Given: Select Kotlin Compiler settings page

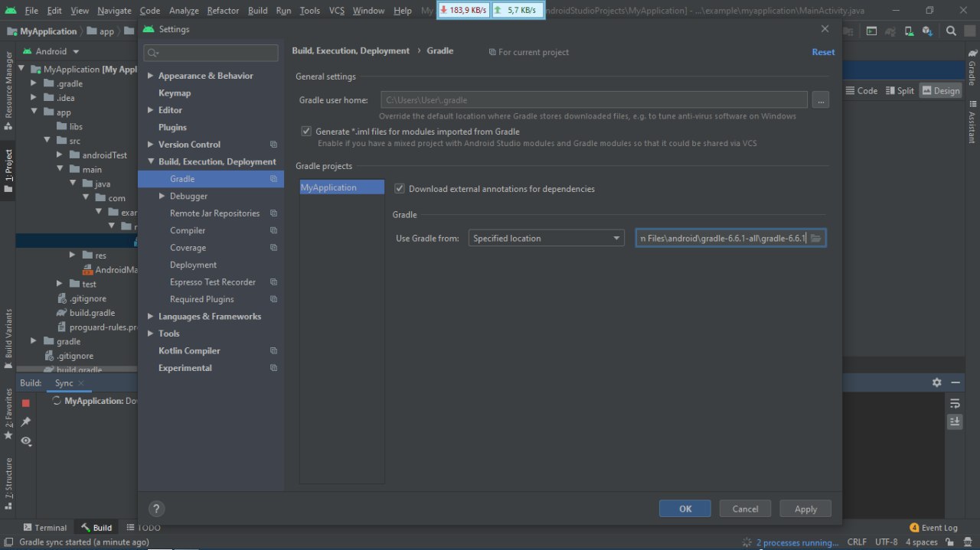Looking at the screenshot, I should [189, 351].
